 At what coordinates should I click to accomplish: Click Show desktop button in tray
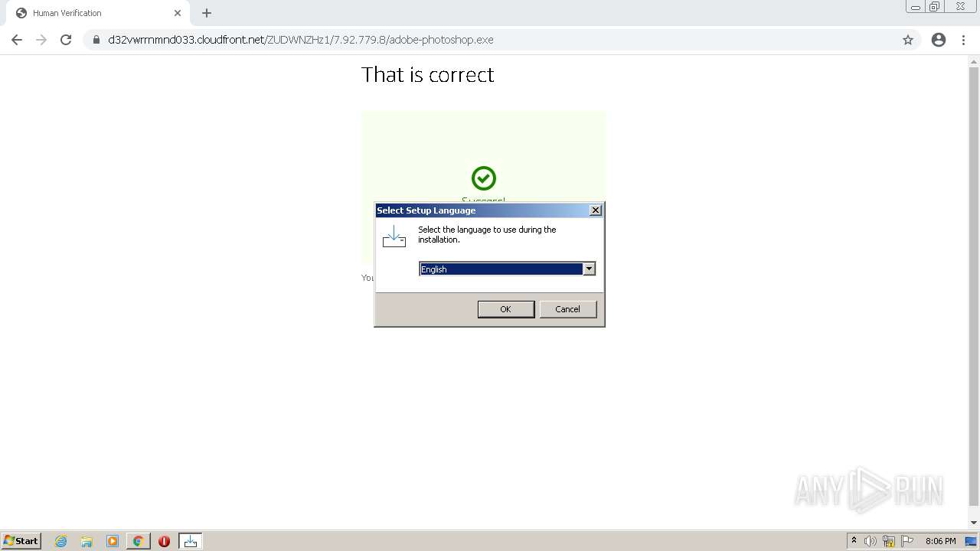pos(971,541)
